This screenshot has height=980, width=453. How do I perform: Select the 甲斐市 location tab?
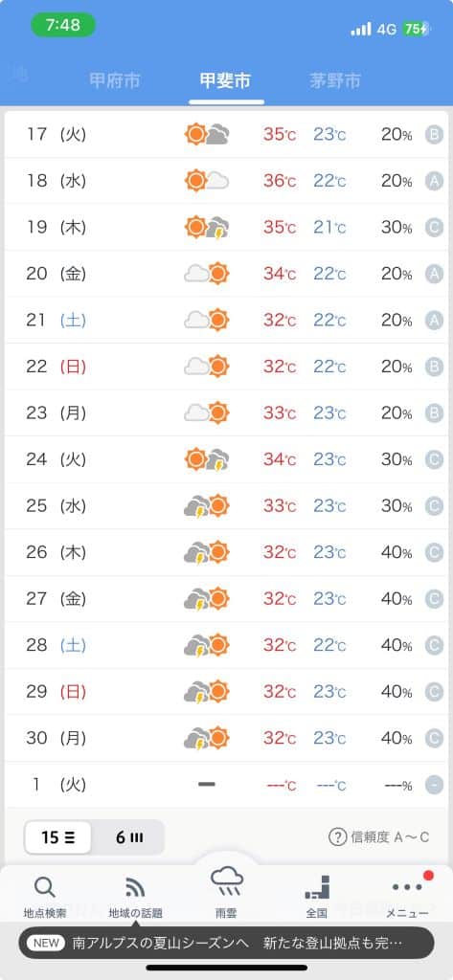point(225,80)
